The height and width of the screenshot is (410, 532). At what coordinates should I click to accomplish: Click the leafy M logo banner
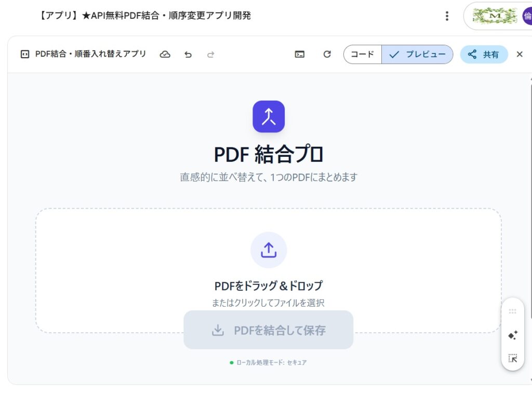point(496,16)
